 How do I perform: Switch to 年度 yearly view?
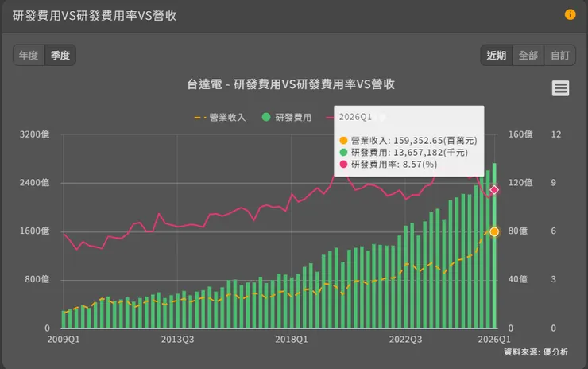[29, 55]
